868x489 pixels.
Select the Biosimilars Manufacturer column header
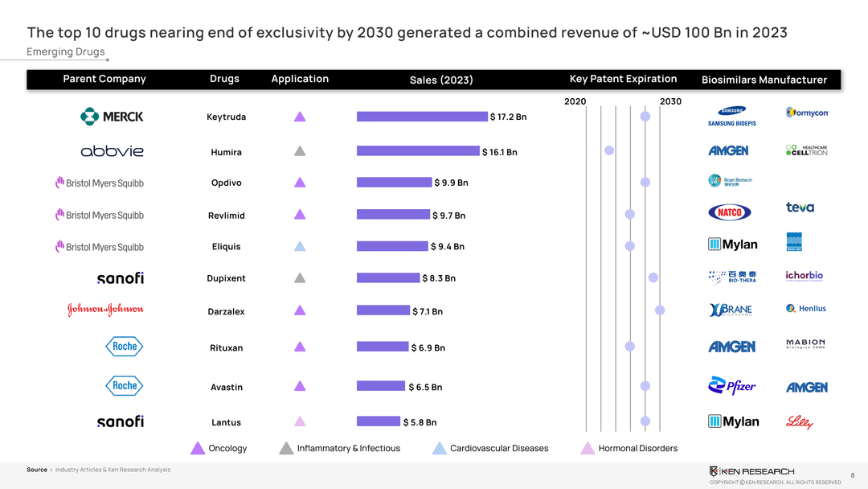click(764, 80)
